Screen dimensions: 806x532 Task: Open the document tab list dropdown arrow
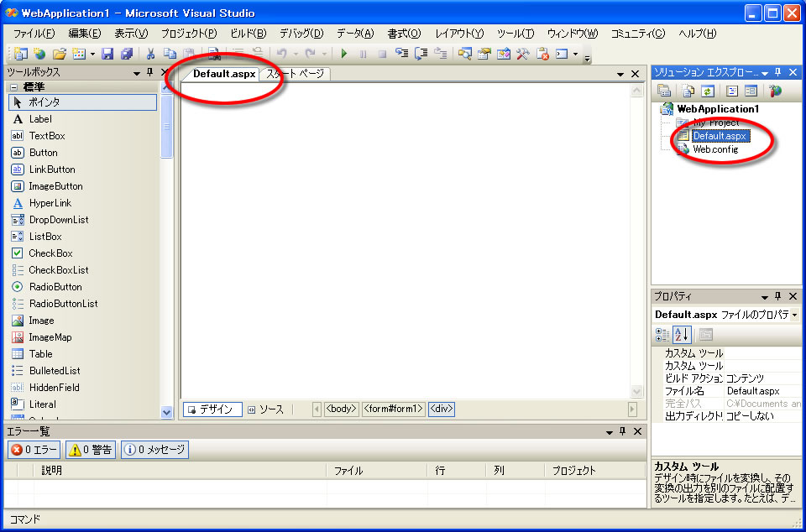coord(620,75)
